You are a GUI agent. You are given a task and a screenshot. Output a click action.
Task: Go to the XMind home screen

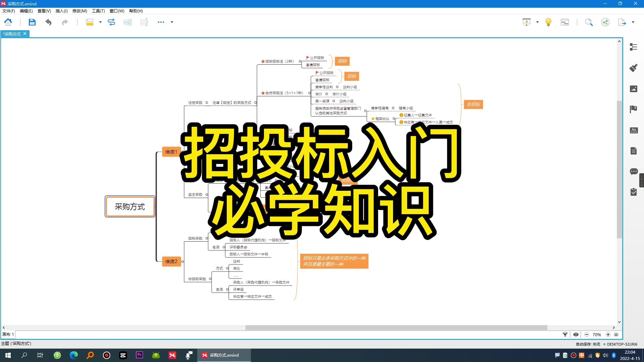click(8, 22)
